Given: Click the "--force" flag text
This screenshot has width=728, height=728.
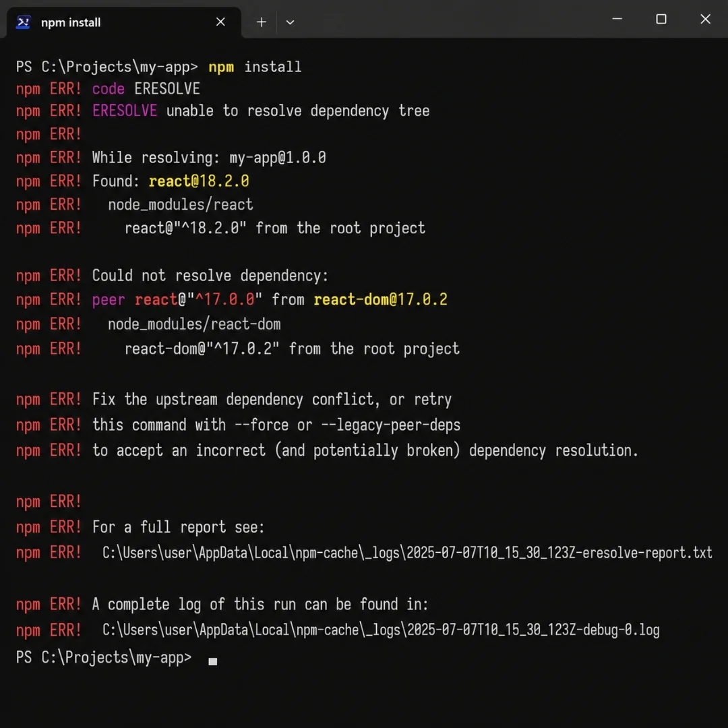Looking at the screenshot, I should pos(262,425).
